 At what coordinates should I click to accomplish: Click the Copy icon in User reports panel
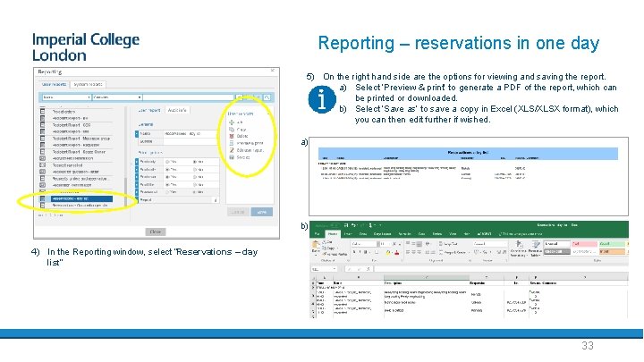pyautogui.click(x=232, y=130)
